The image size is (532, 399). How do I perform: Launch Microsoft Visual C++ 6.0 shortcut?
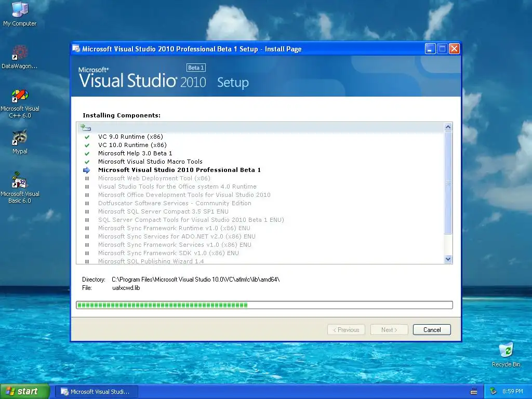(x=20, y=103)
